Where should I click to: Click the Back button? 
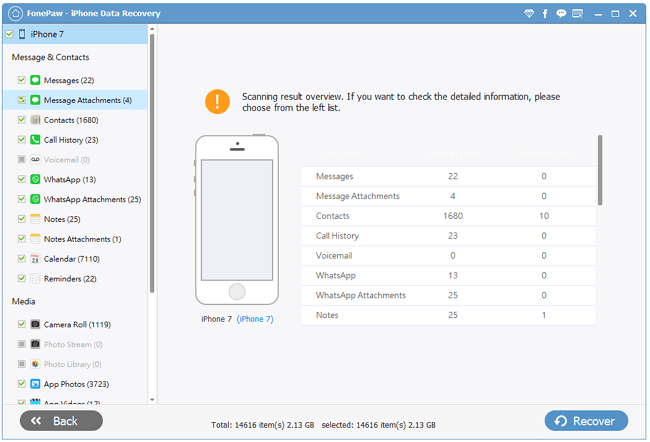pos(61,420)
